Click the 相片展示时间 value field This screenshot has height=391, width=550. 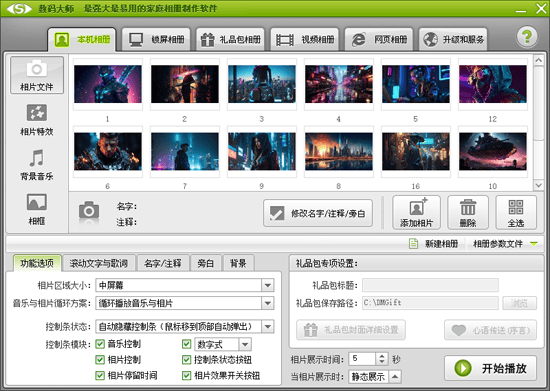coord(362,359)
